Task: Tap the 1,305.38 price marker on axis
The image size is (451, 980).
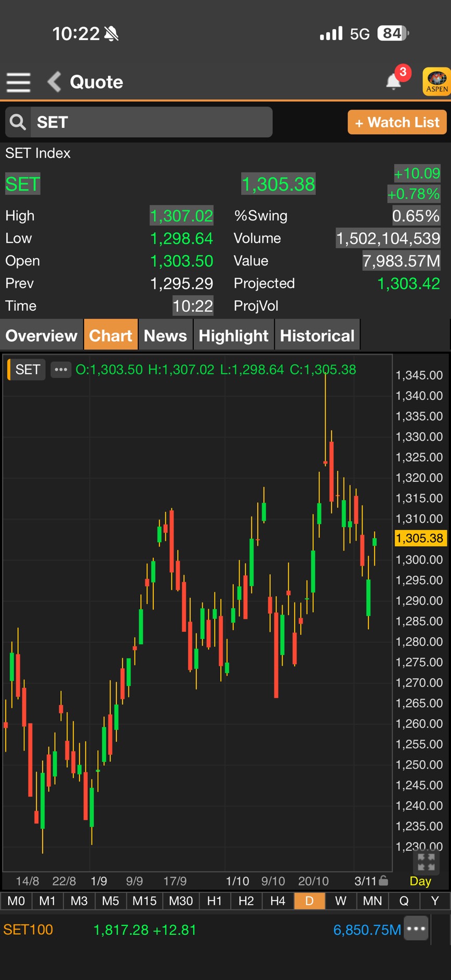Action: point(420,538)
